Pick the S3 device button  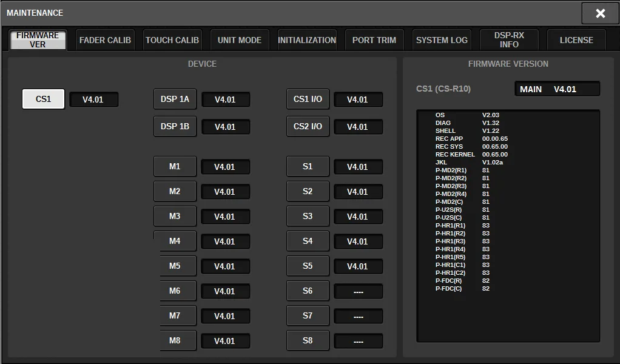pos(308,216)
